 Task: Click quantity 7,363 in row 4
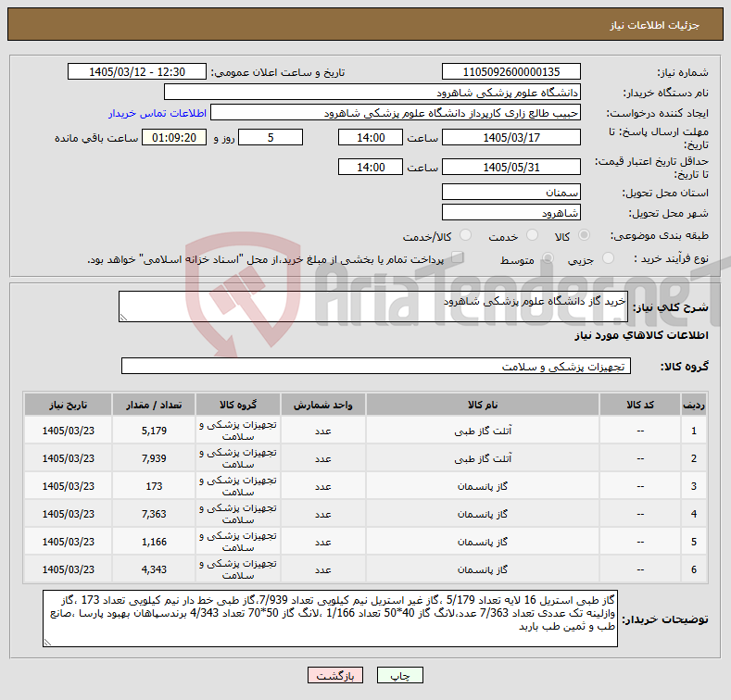click(154, 514)
